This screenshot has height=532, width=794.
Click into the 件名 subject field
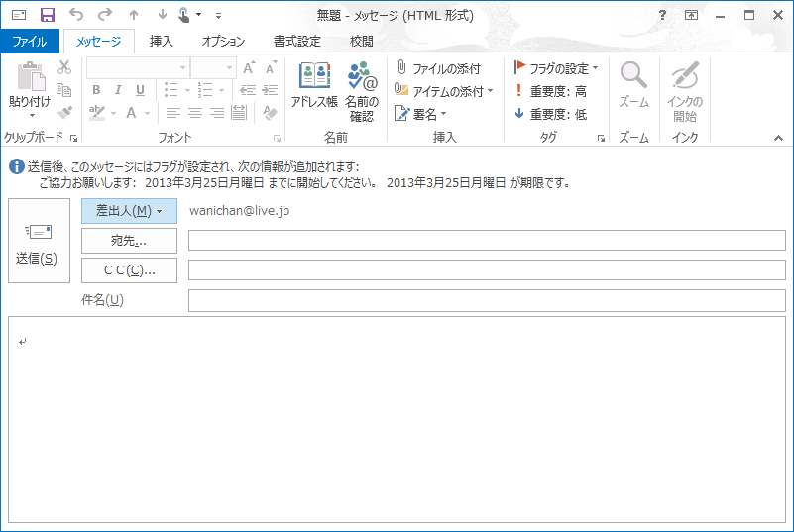[487, 300]
